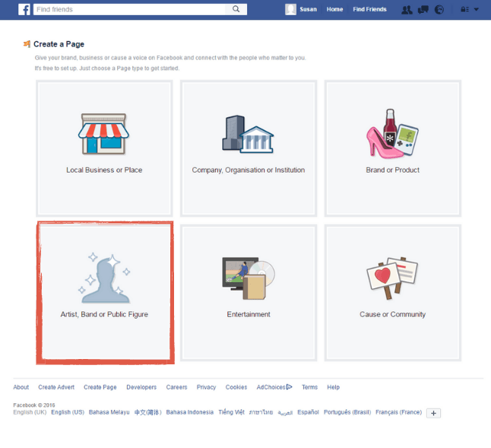Open Find Friends in top bar
Screen dimensions: 491x448
tap(369, 10)
